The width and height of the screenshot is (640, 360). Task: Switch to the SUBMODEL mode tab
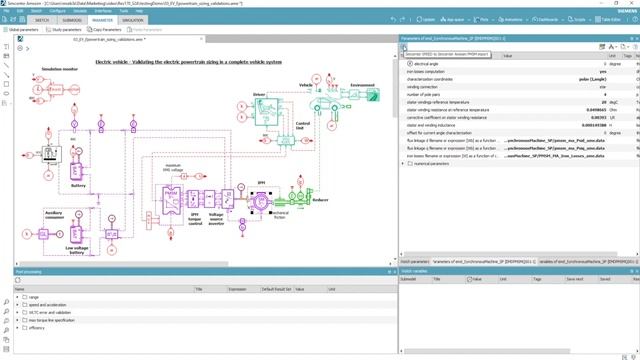tap(72, 20)
